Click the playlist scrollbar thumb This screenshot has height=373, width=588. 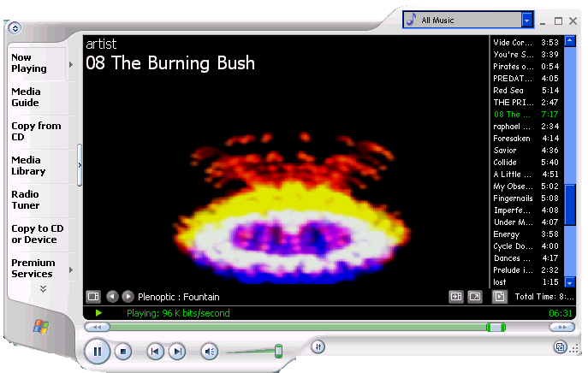(570, 204)
